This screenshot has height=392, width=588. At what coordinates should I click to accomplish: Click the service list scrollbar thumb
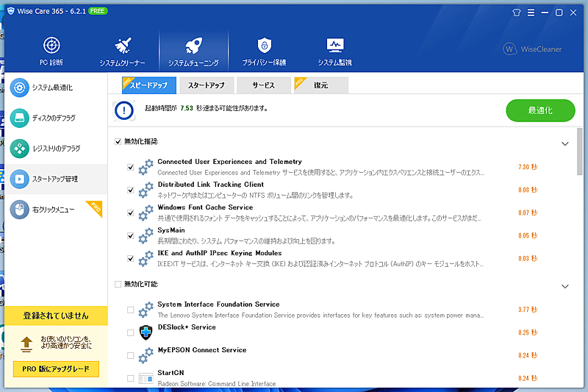coord(580,152)
